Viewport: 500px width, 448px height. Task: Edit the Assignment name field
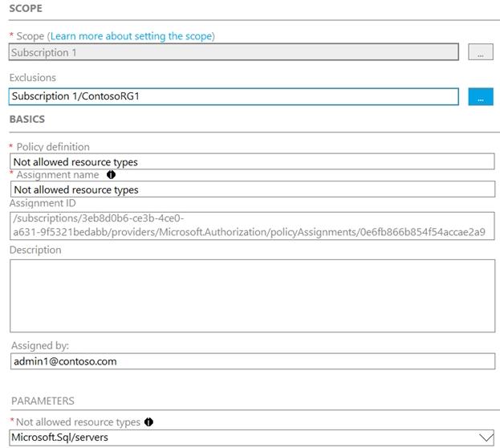[x=253, y=189]
